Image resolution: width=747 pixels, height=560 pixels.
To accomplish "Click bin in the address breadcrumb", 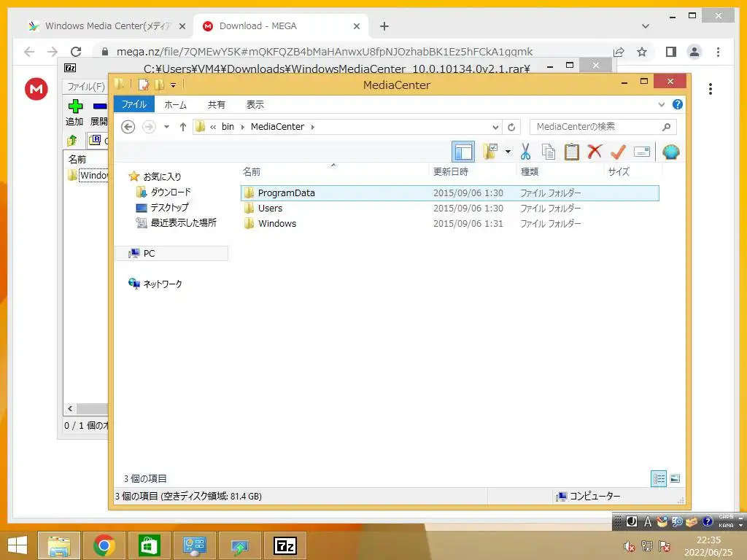I will [x=228, y=127].
